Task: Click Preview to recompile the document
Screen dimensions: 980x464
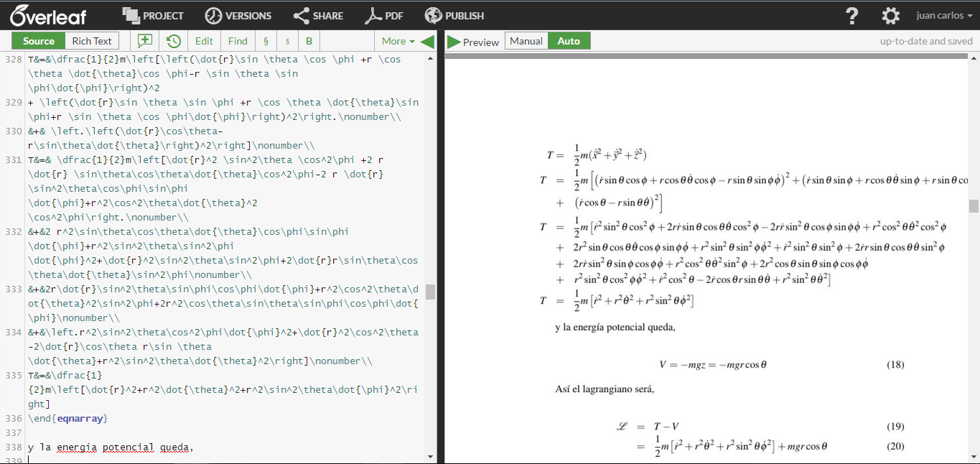Action: click(473, 41)
